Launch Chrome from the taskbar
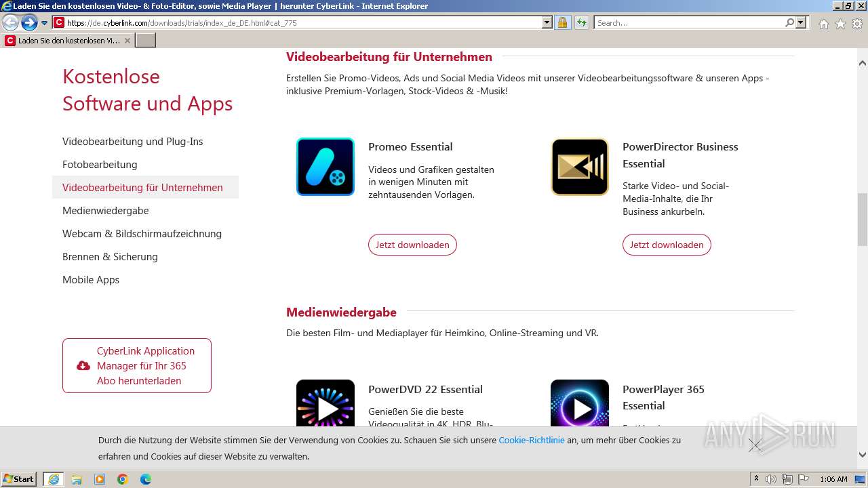Image resolution: width=868 pixels, height=488 pixels. (x=123, y=479)
